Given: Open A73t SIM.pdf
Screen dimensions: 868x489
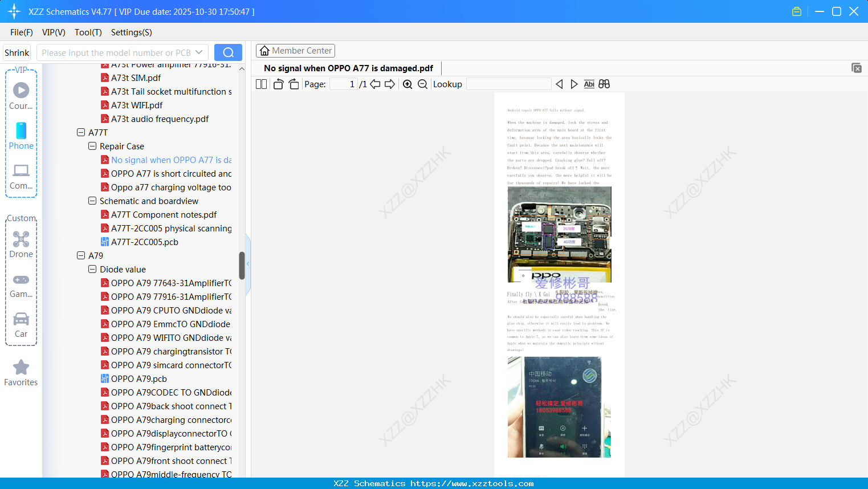Looking at the screenshot, I should tap(136, 78).
